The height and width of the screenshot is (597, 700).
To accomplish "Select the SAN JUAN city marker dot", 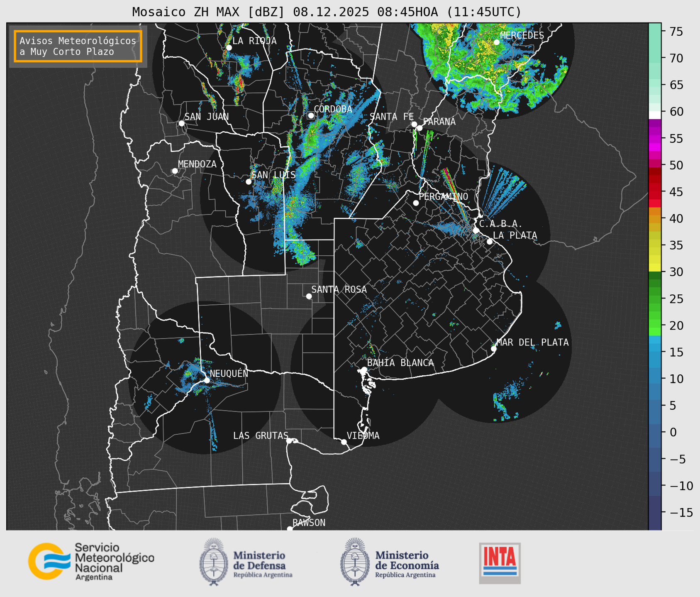I will click(x=182, y=123).
